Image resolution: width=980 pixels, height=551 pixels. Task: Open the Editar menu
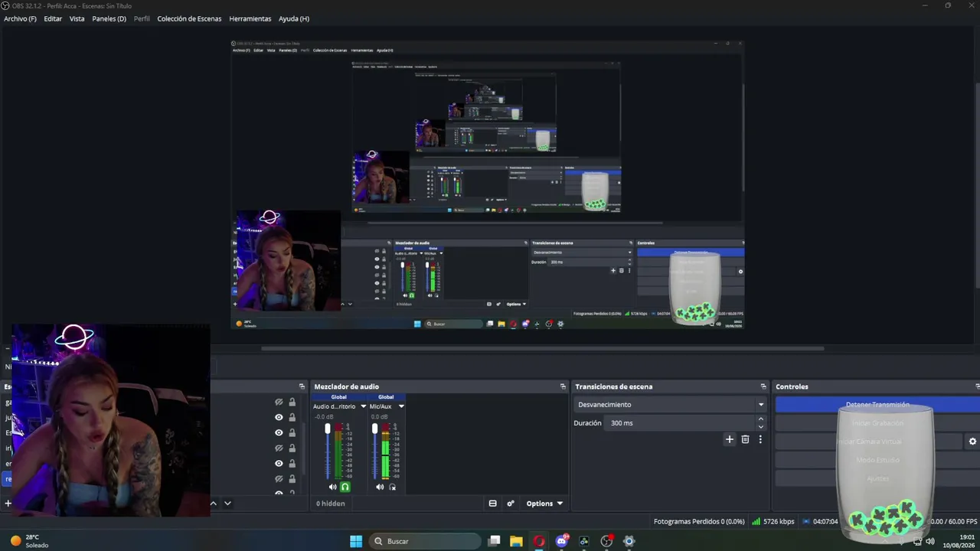[x=53, y=18]
